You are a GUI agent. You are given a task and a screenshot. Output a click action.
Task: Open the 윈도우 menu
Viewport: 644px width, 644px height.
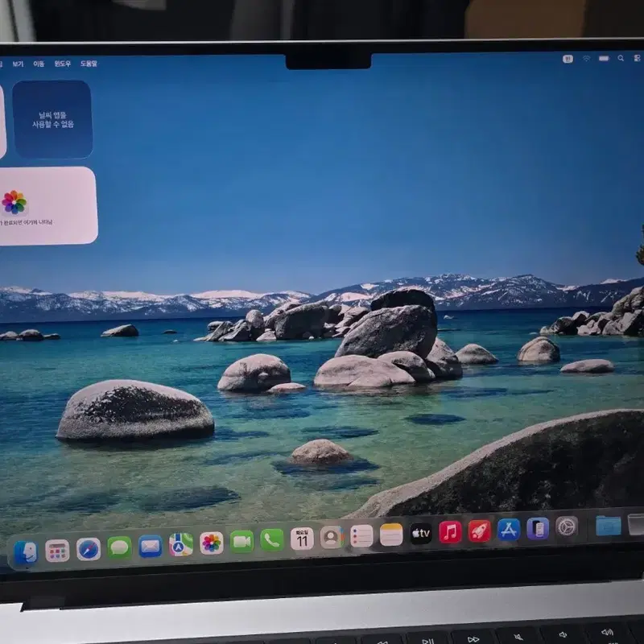[63, 64]
